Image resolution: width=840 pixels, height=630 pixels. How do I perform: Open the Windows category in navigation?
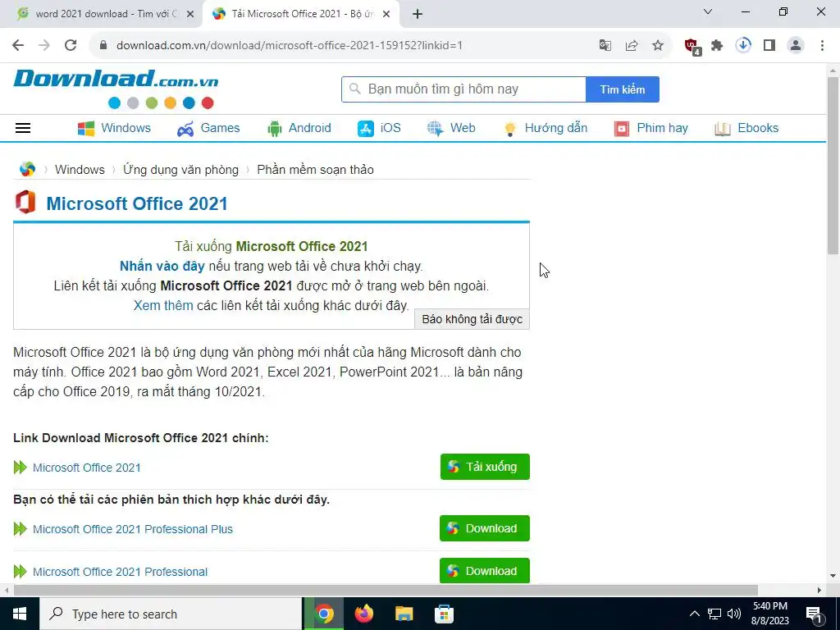pyautogui.click(x=114, y=128)
